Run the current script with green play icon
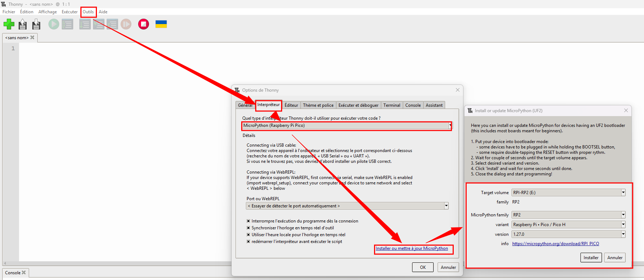The width and height of the screenshot is (644, 280). (x=54, y=24)
